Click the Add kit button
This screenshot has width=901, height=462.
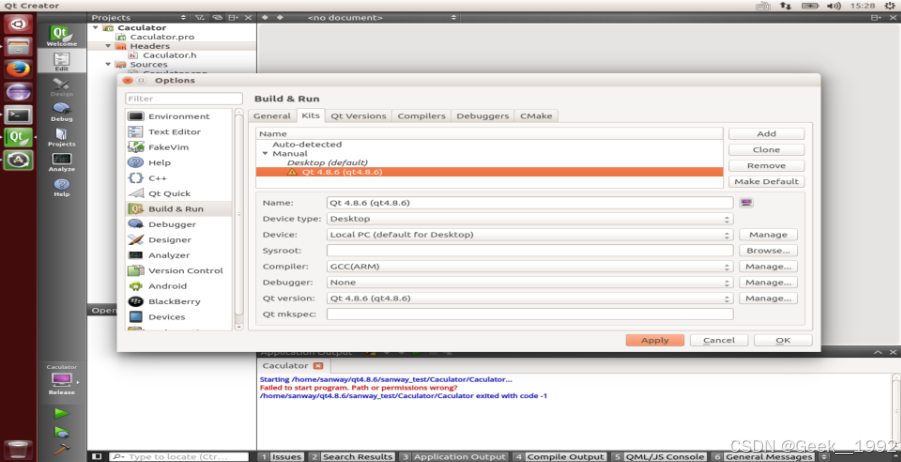tap(766, 133)
